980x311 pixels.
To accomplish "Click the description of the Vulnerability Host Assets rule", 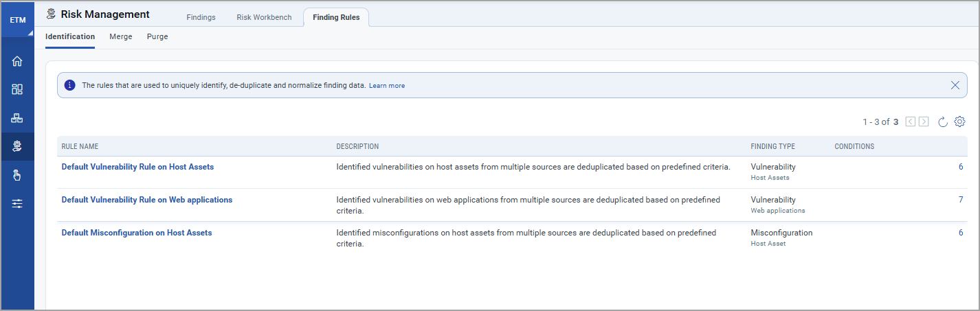I will [x=533, y=167].
